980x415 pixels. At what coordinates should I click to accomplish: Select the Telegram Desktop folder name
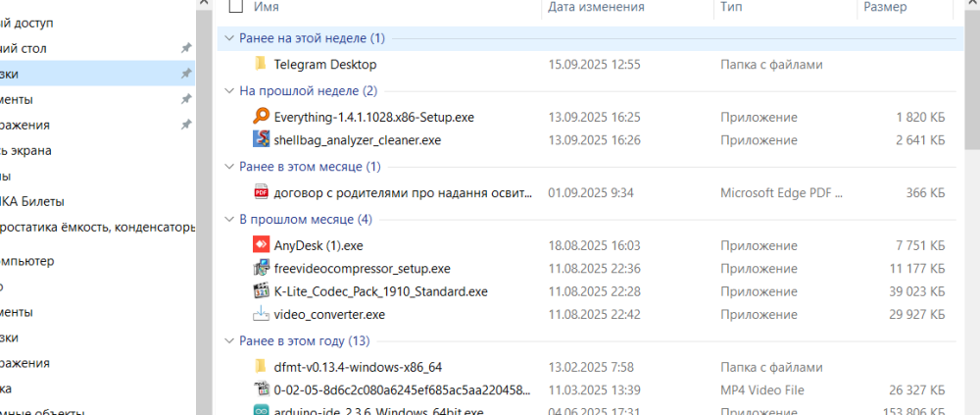pos(325,64)
